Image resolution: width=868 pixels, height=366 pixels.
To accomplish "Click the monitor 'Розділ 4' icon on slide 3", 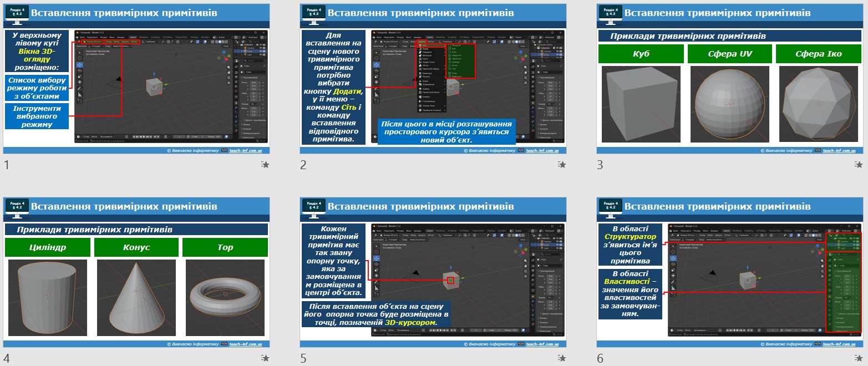I will 610,14.
